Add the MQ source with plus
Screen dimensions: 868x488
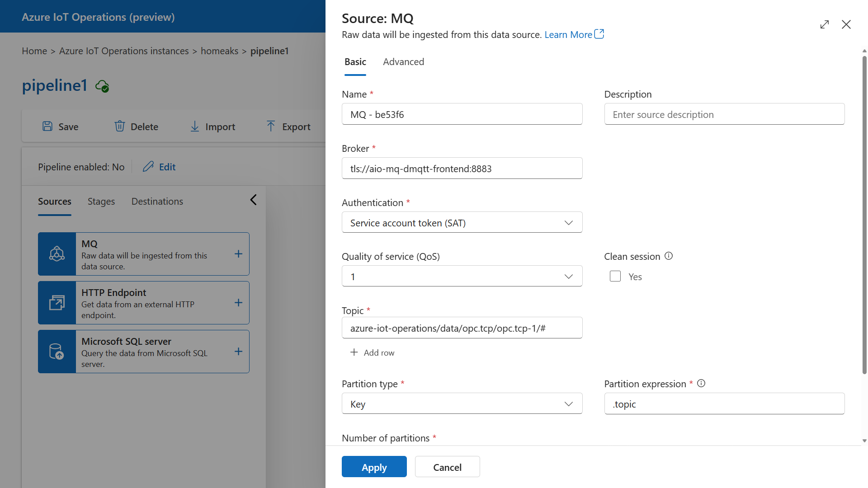tap(239, 254)
